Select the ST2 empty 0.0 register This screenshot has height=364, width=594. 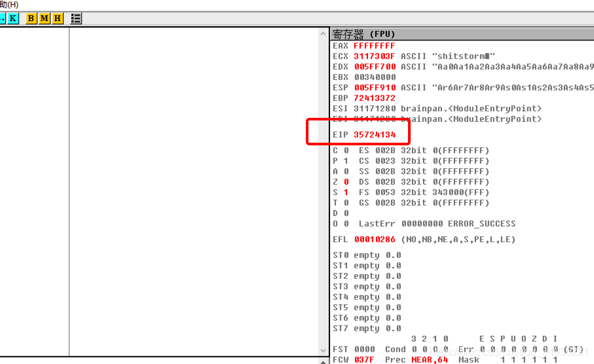click(367, 276)
